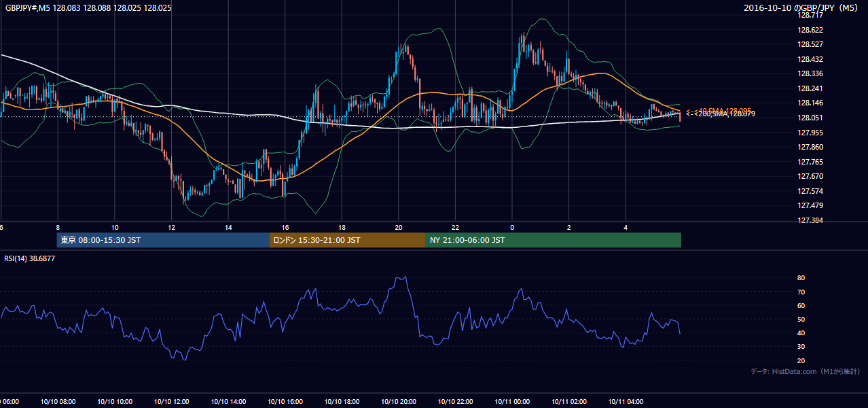Click hour label 18 under price chart
This screenshot has height=408, width=868.
(x=342, y=228)
